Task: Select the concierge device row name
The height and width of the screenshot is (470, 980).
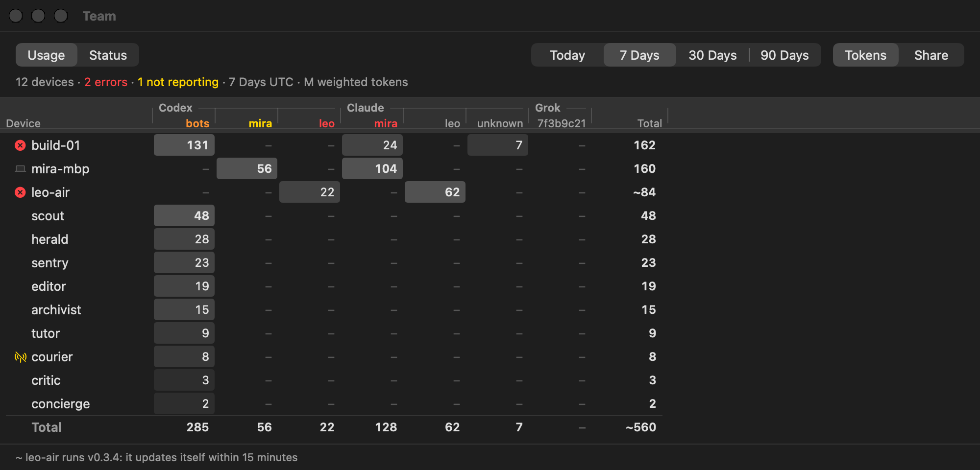Action: (60, 404)
